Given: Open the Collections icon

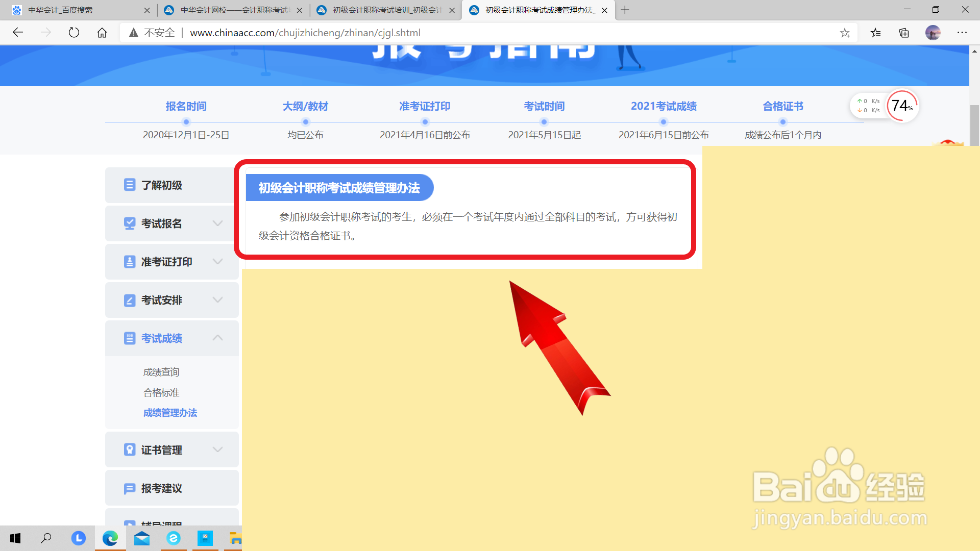Looking at the screenshot, I should (x=904, y=33).
